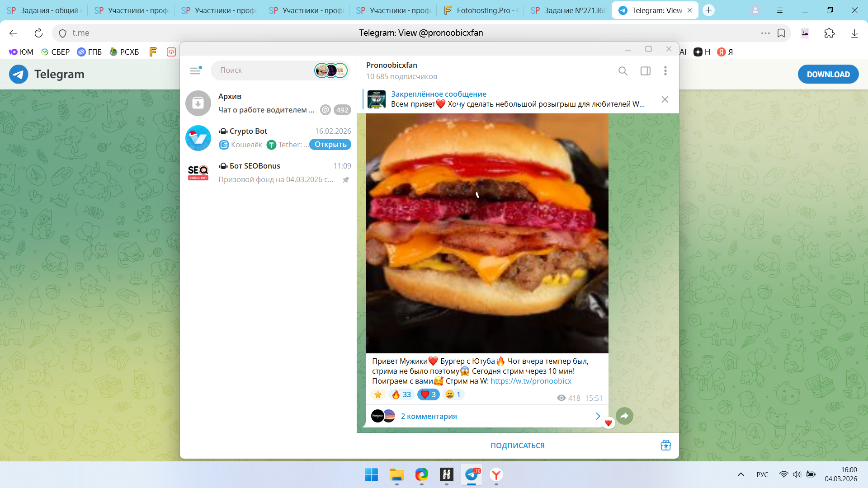This screenshot has height=488, width=868.
Task: Click the share forward arrow on post
Action: tap(624, 416)
